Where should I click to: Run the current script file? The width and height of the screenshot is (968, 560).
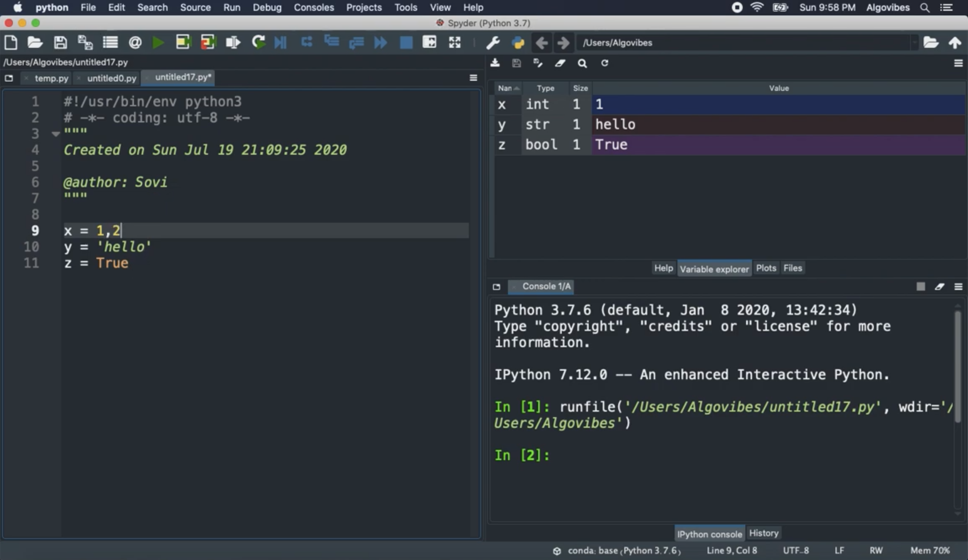click(158, 42)
